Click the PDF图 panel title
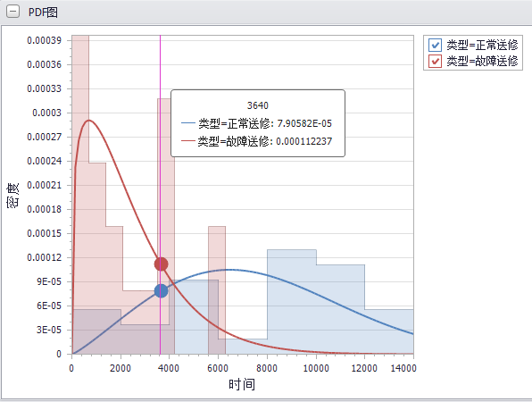The width and height of the screenshot is (532, 402). click(43, 13)
